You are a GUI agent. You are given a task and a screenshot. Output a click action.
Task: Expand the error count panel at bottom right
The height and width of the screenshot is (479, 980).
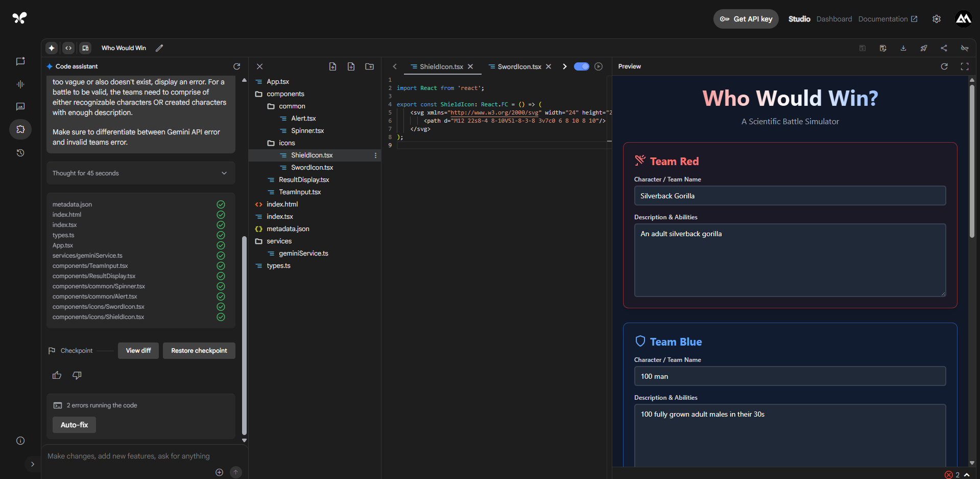click(967, 475)
